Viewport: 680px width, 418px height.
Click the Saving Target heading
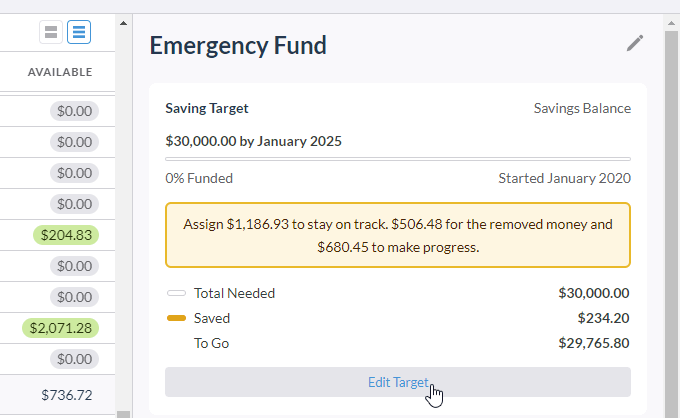coord(207,108)
